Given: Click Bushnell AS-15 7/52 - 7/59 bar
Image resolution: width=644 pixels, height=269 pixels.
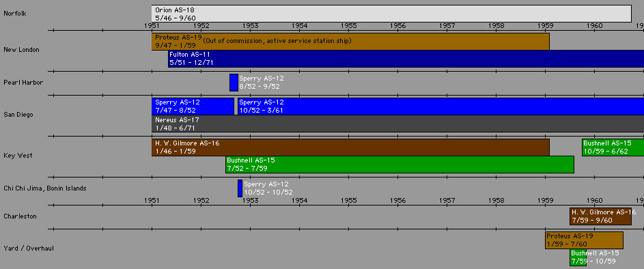Looking at the screenshot, I should pos(400,165).
